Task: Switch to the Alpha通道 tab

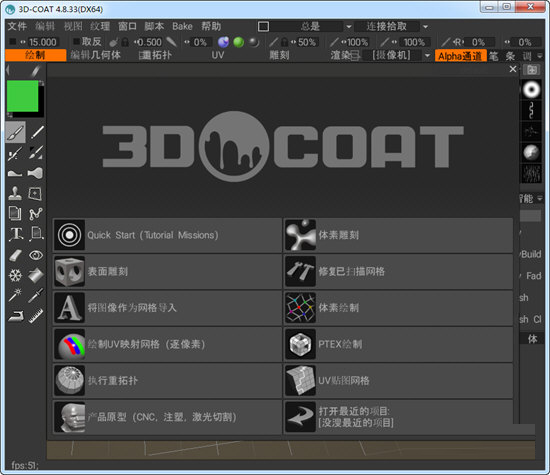Action: pos(461,55)
